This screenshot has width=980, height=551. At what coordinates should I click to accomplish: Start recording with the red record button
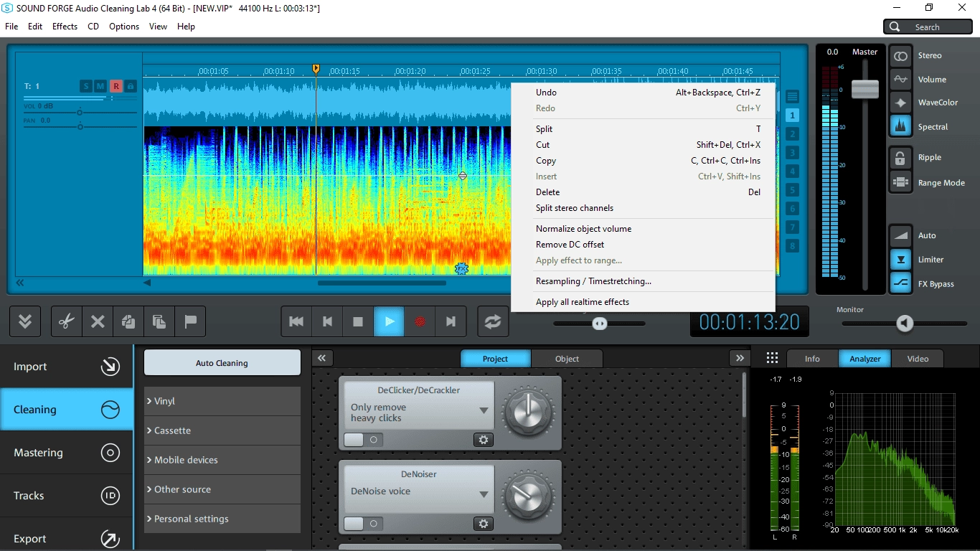(420, 322)
